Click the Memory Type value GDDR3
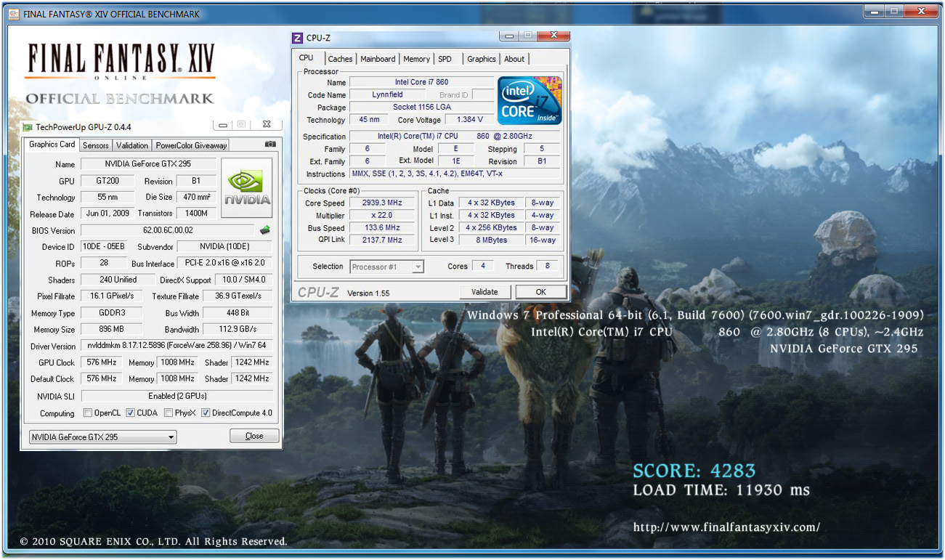 point(112,313)
